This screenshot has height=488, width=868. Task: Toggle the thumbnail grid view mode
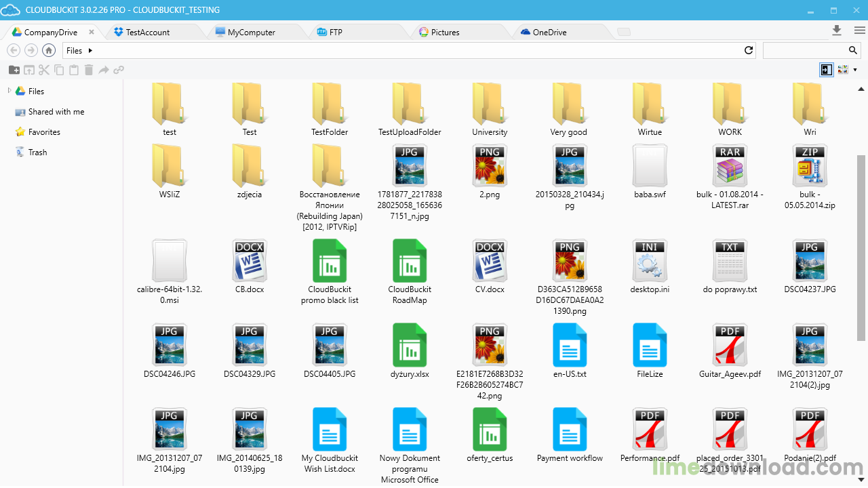(842, 69)
